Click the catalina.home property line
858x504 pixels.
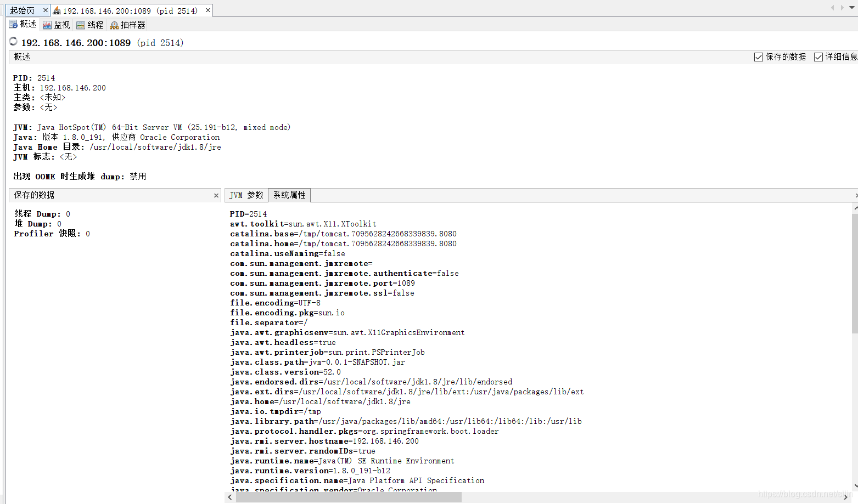pos(343,243)
